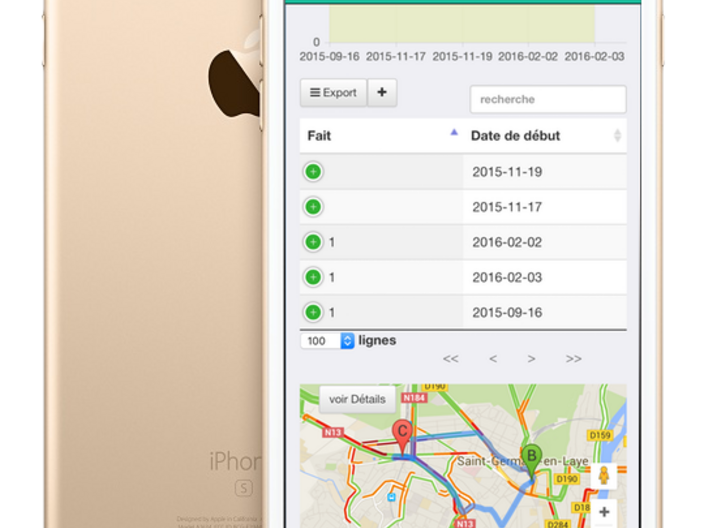The width and height of the screenshot is (704, 528).
Task: Click chart axis label 2015-09-16
Action: pos(329,57)
